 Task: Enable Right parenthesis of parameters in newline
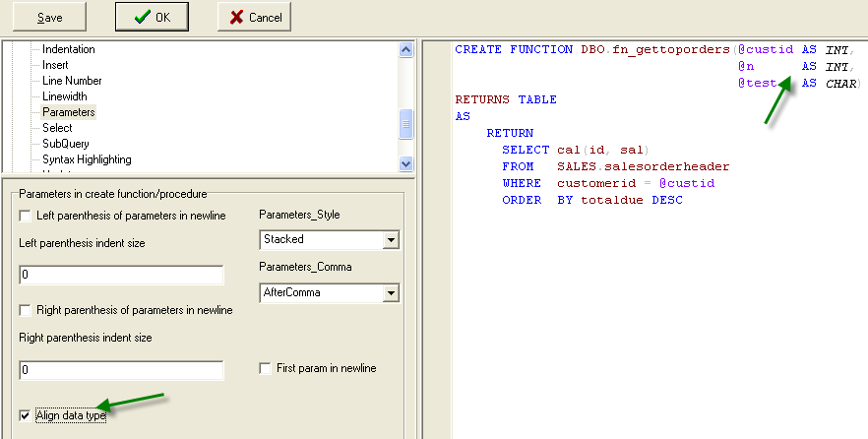(25, 311)
